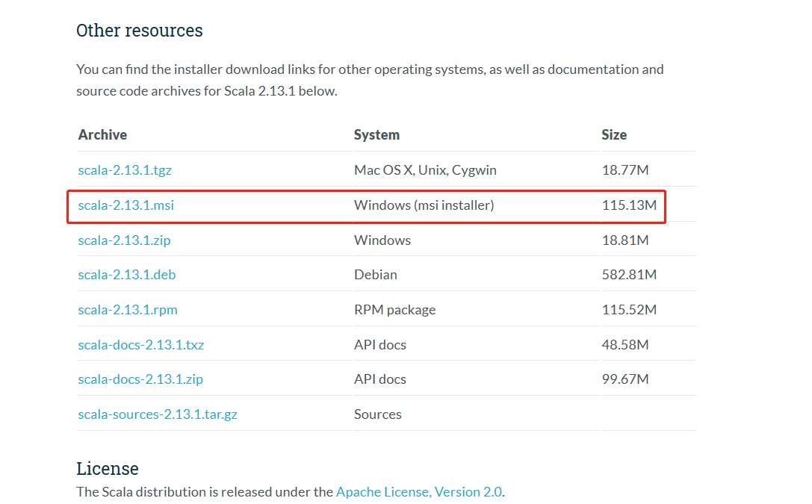The image size is (812, 504).
Task: Select the System column header
Action: (x=377, y=135)
